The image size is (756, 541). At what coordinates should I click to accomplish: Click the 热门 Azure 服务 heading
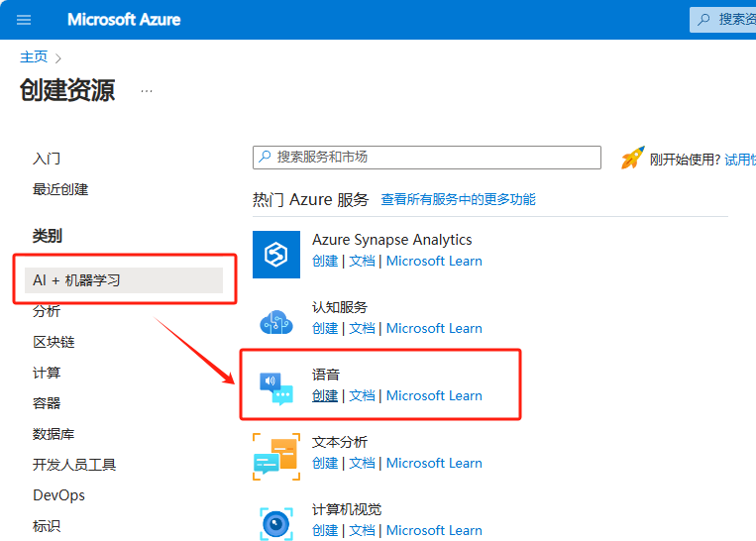[x=311, y=199]
